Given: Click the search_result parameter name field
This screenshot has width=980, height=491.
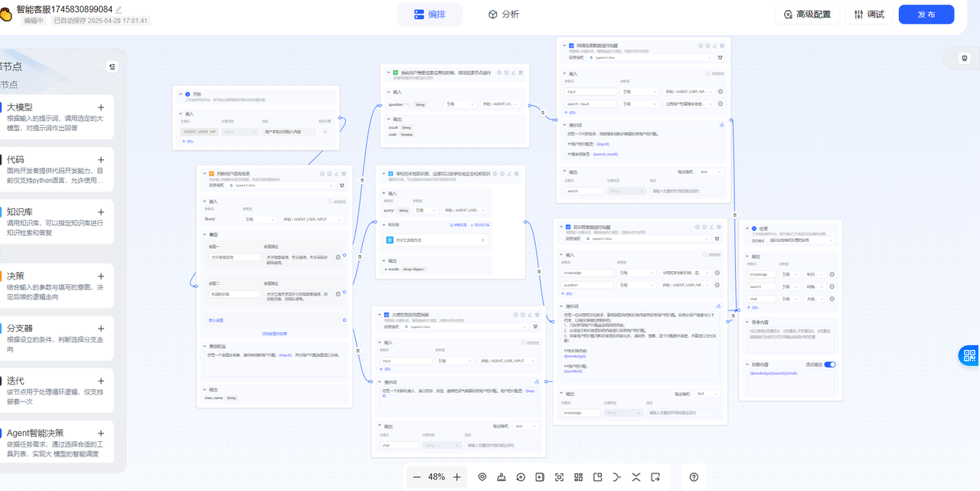Looking at the screenshot, I should [591, 103].
